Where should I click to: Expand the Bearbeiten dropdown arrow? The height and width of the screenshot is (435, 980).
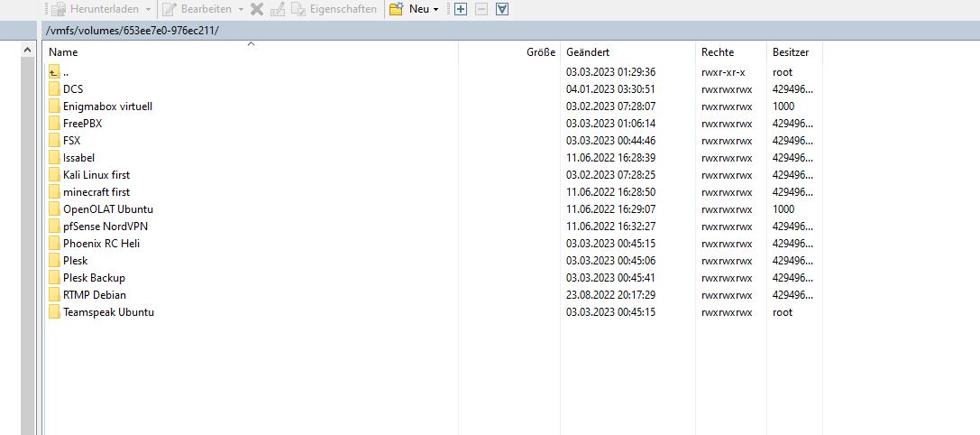pyautogui.click(x=241, y=10)
